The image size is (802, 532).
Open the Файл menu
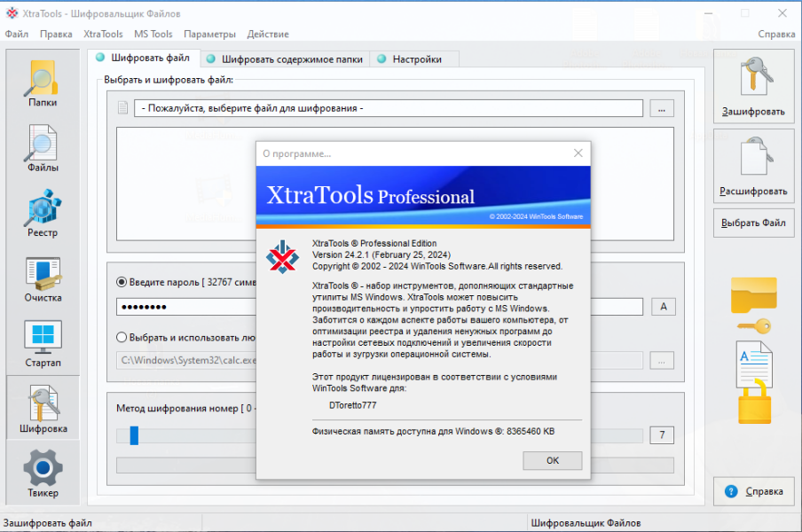17,35
